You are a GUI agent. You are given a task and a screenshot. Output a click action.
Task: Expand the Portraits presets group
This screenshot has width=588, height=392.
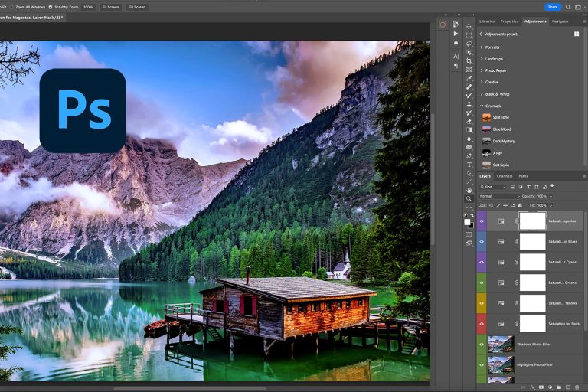(x=482, y=47)
